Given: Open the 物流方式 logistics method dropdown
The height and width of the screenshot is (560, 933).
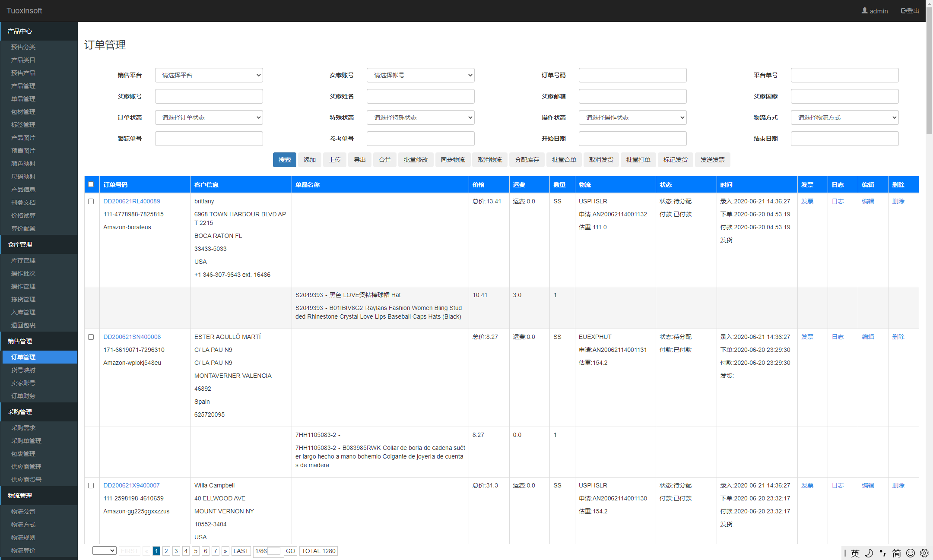Looking at the screenshot, I should point(844,117).
